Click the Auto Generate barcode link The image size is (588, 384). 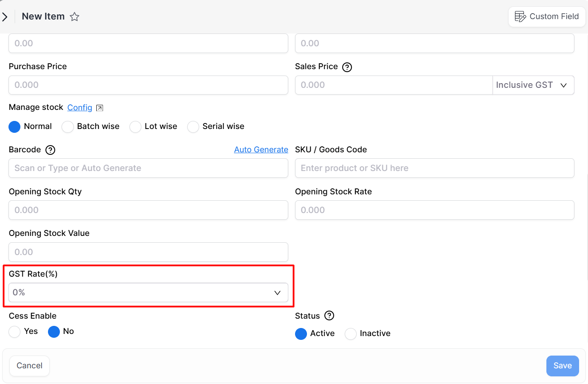click(x=261, y=150)
